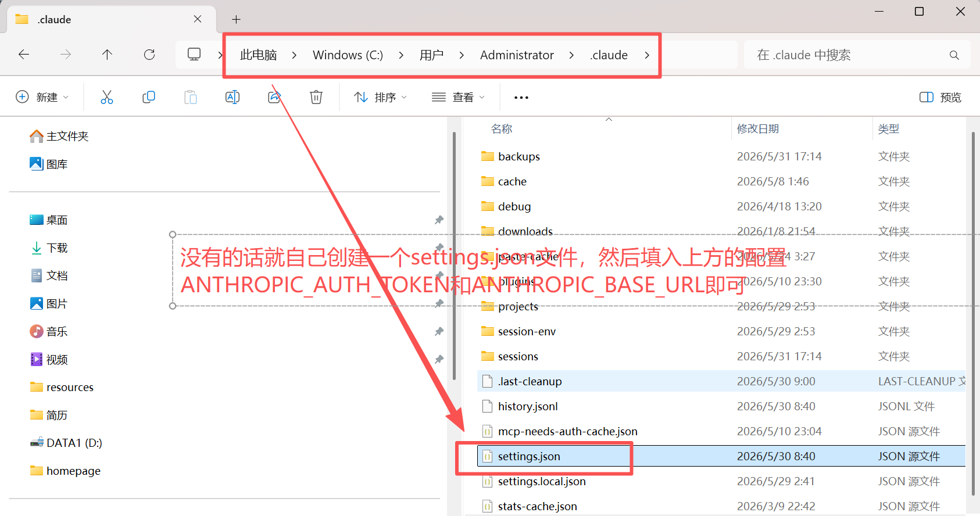Expand the chevron after .claude breadcrumb
The image size is (980, 516).
647,55
